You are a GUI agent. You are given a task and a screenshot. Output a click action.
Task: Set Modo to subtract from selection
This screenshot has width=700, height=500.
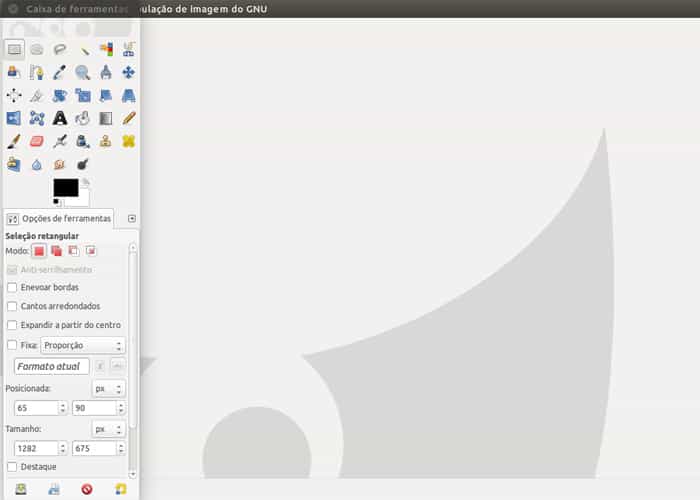74,251
